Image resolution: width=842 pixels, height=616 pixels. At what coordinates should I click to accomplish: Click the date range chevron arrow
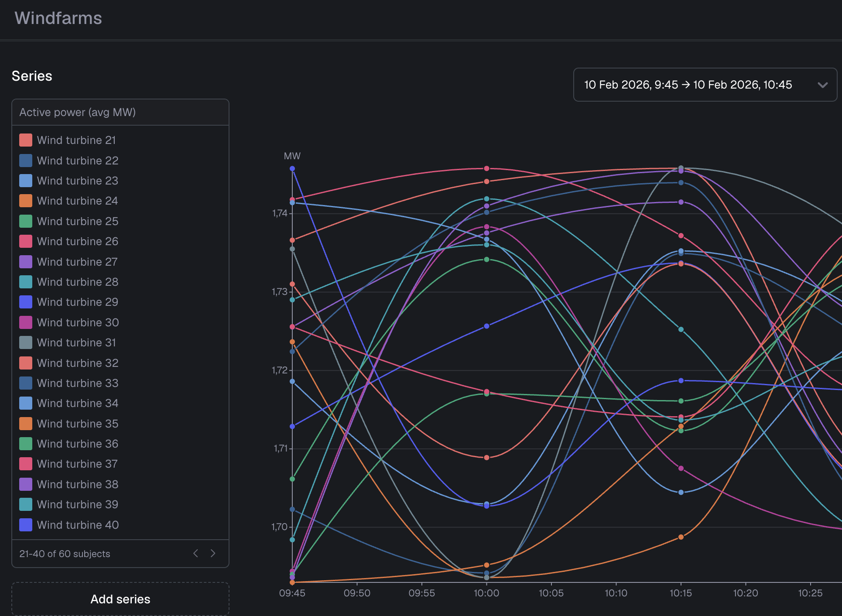point(822,85)
